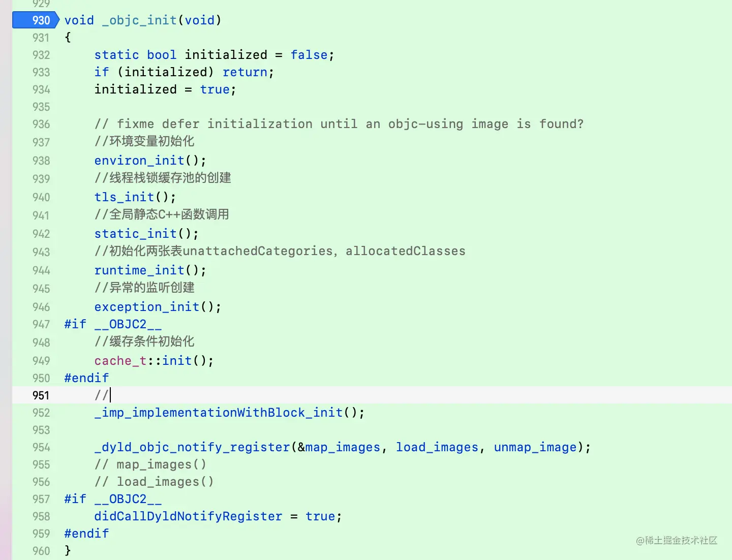The width and height of the screenshot is (732, 560).
Task: Click comment mentioning unattachedCategories, allocatedClasses
Action: tap(280, 251)
